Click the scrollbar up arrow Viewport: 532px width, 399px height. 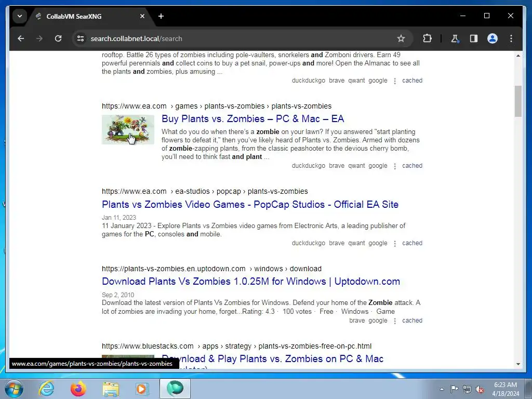coord(518,56)
